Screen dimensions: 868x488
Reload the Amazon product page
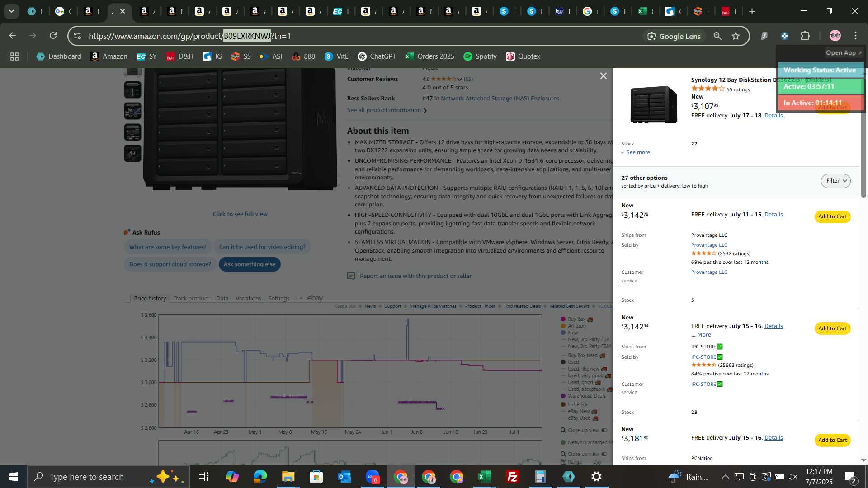(53, 36)
